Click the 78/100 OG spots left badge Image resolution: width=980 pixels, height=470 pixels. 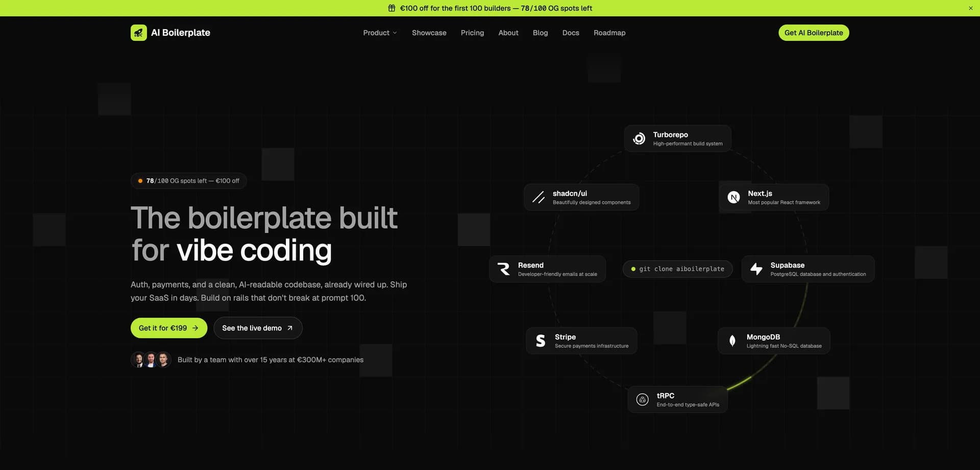pos(189,181)
